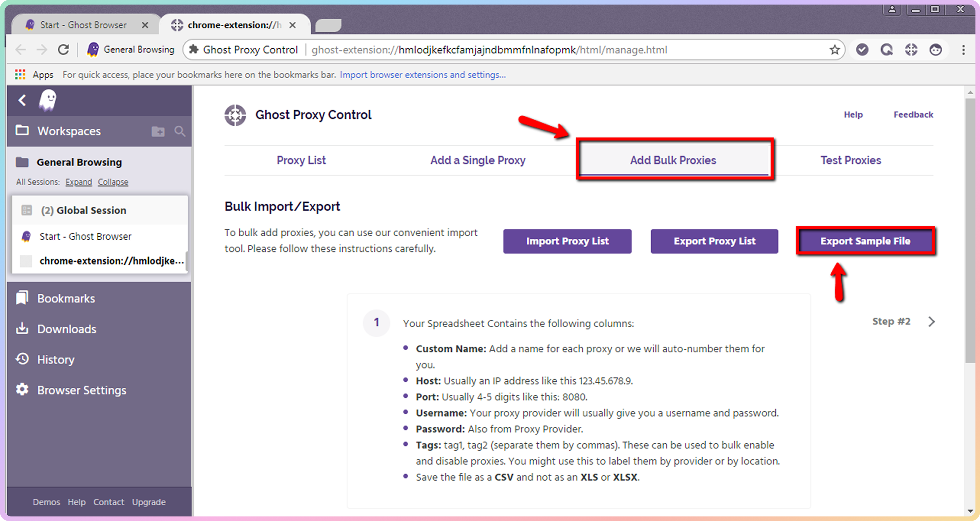
Task: Switch to the Test Proxies tab
Action: pyautogui.click(x=851, y=160)
